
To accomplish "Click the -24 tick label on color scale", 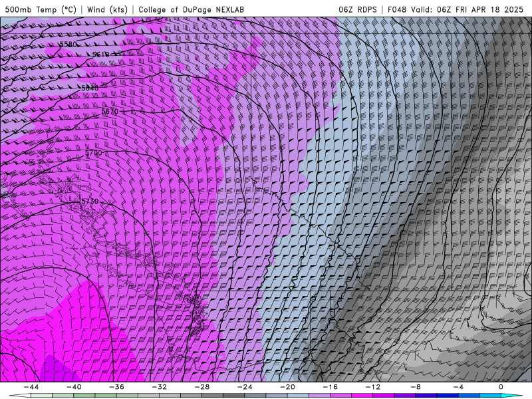I will [245, 387].
